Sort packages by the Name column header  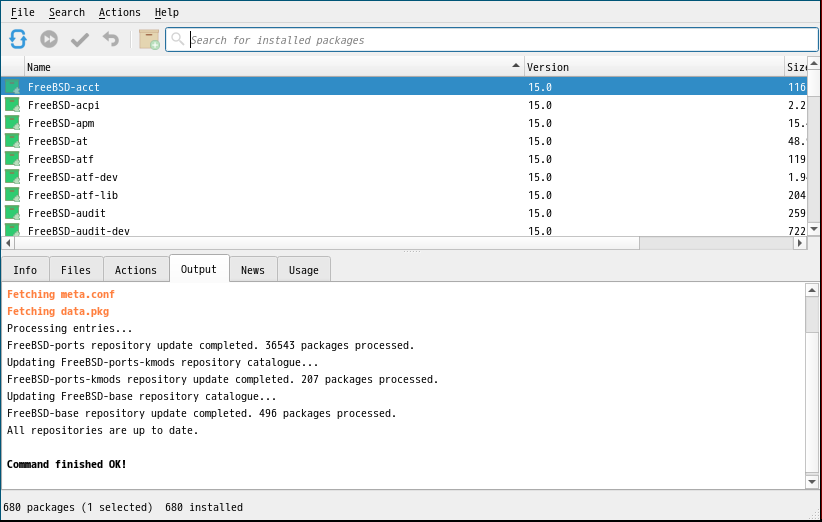[x=270, y=67]
